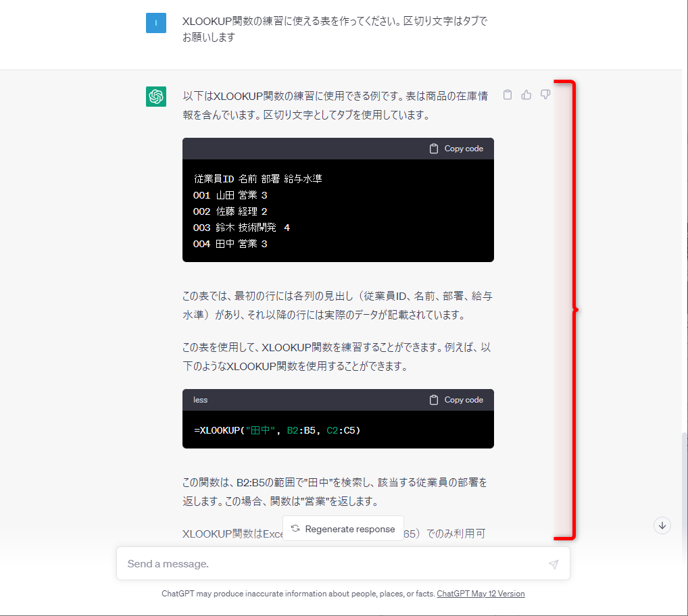
Task: Click the scroll-to-bottom arrow button
Action: tap(662, 525)
